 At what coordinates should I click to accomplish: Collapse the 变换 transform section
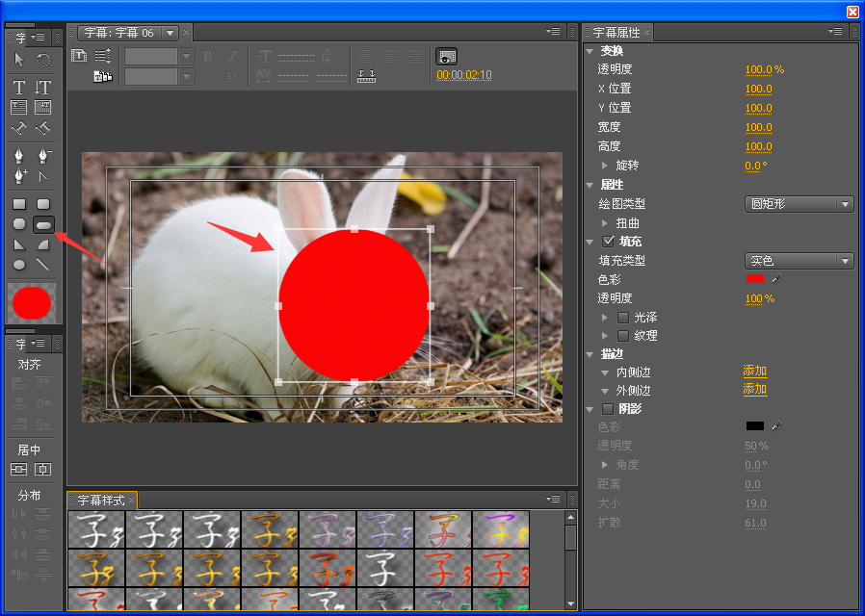[590, 51]
